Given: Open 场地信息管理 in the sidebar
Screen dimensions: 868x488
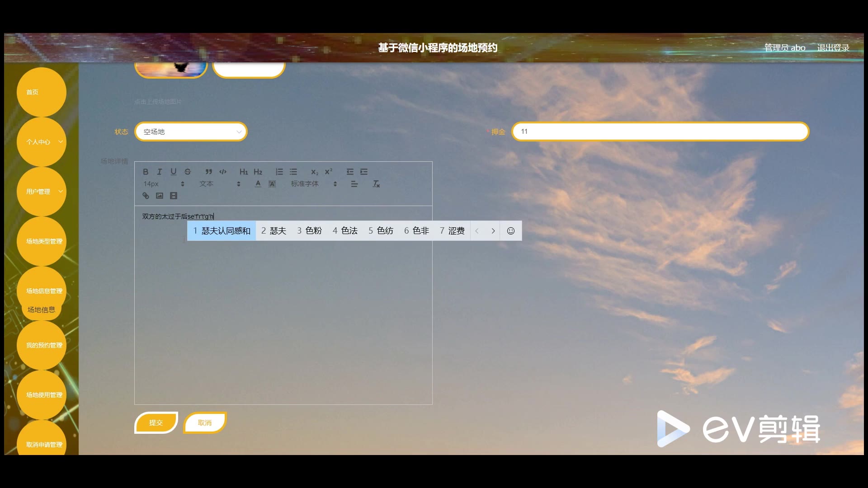Looking at the screenshot, I should tap(42, 291).
